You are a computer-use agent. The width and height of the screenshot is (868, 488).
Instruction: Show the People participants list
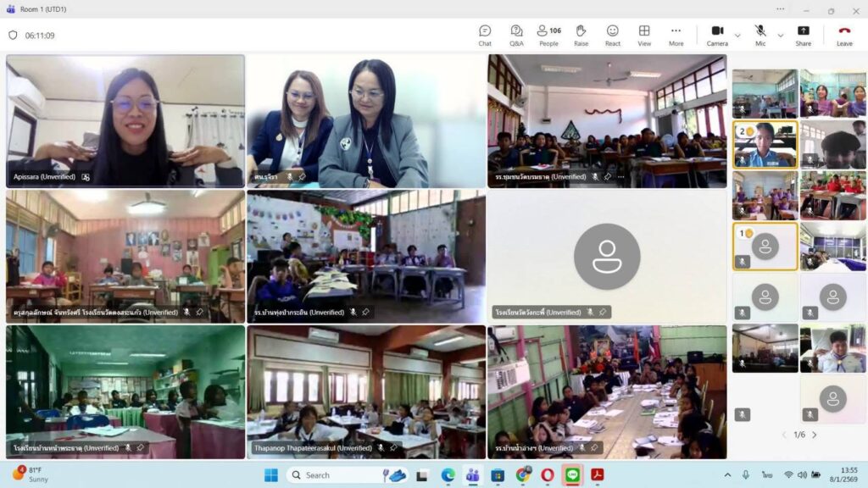[548, 35]
